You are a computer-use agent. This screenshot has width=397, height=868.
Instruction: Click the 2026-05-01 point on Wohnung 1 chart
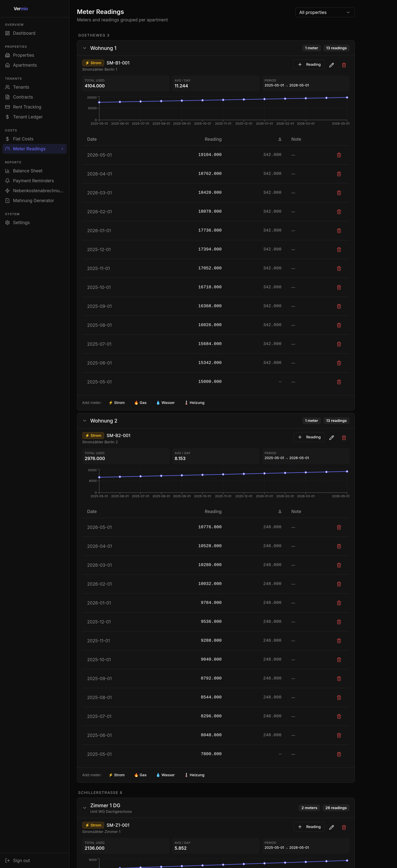pos(347,98)
